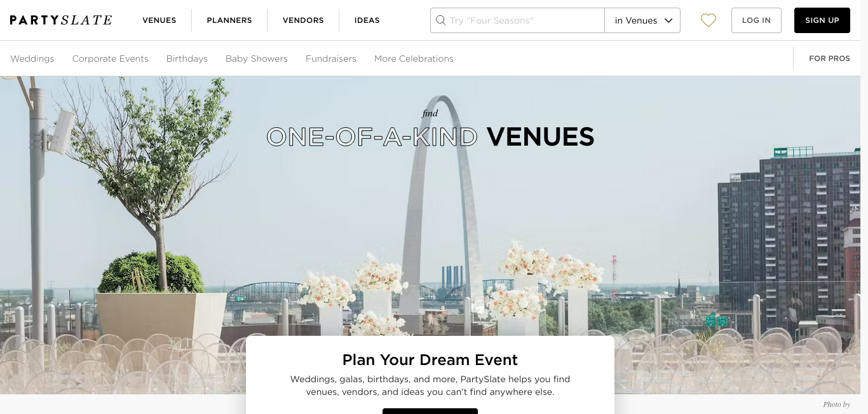This screenshot has width=868, height=414.
Task: Go to Weddings category
Action: coord(32,59)
